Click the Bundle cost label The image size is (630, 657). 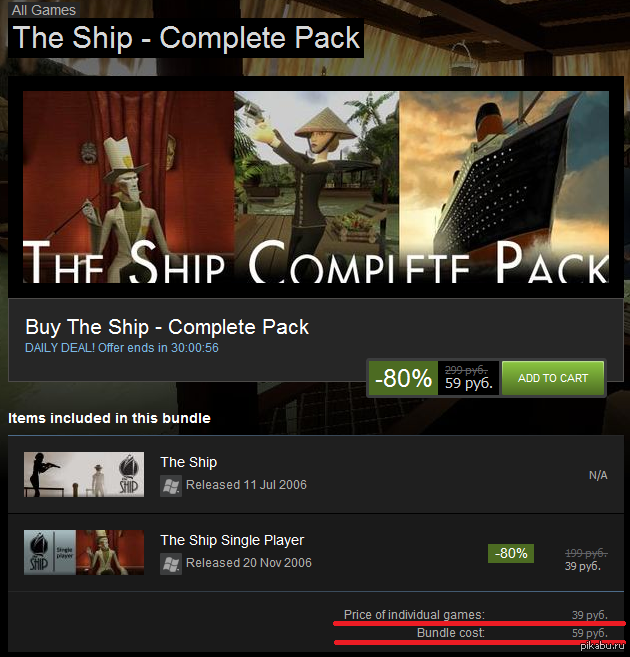pyautogui.click(x=451, y=633)
